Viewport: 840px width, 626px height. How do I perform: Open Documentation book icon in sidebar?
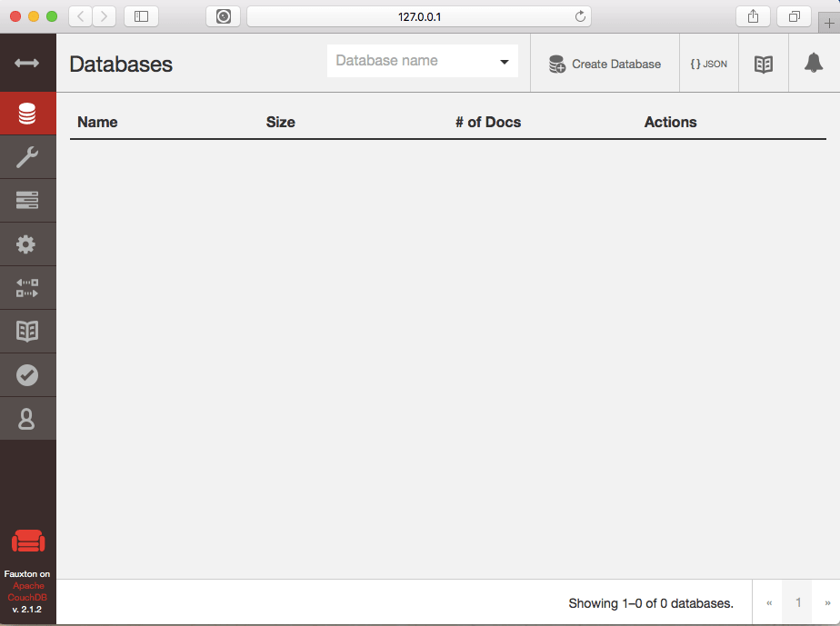point(27,332)
